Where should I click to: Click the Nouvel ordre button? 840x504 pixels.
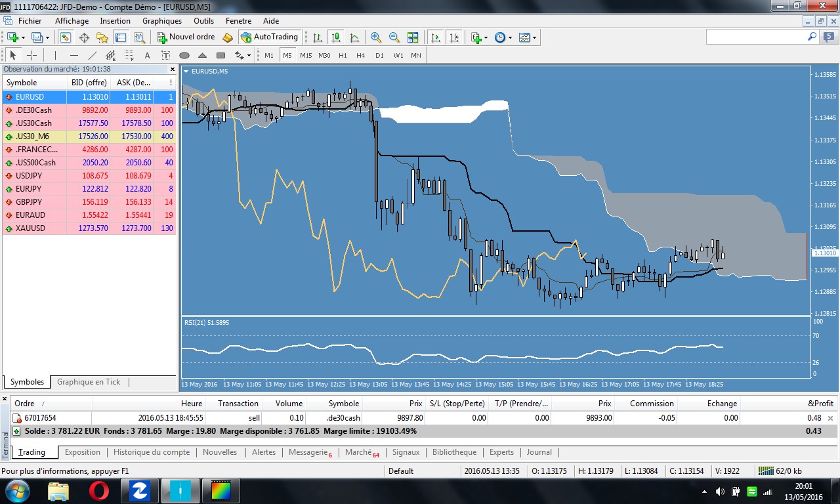(186, 37)
